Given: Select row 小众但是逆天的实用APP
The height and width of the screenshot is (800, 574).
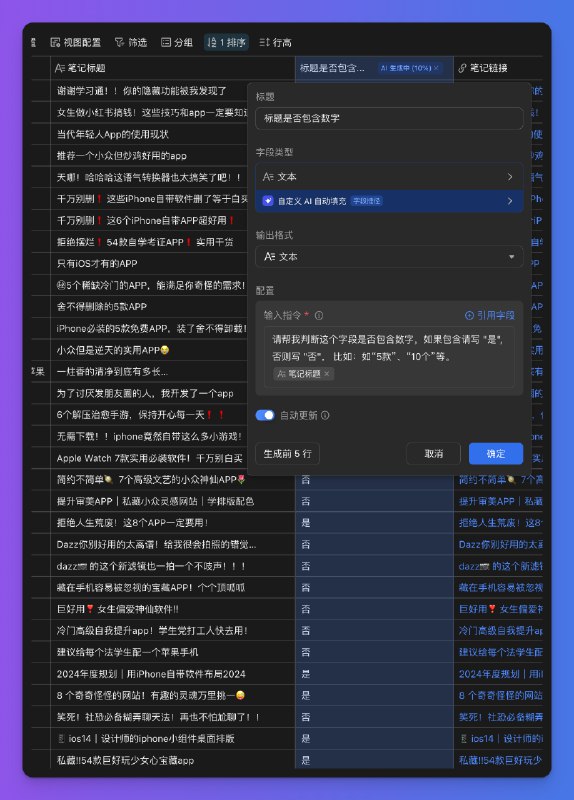Looking at the screenshot, I should [x=113, y=350].
